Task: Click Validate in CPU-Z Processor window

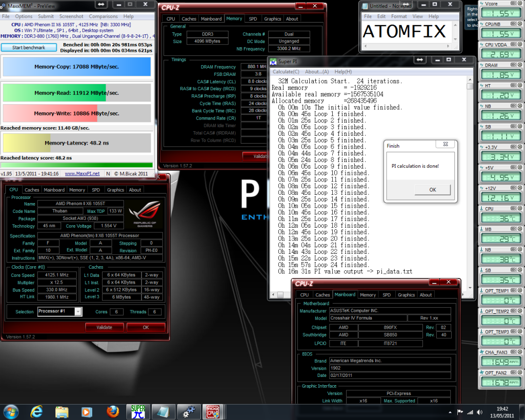Action: pos(105,327)
